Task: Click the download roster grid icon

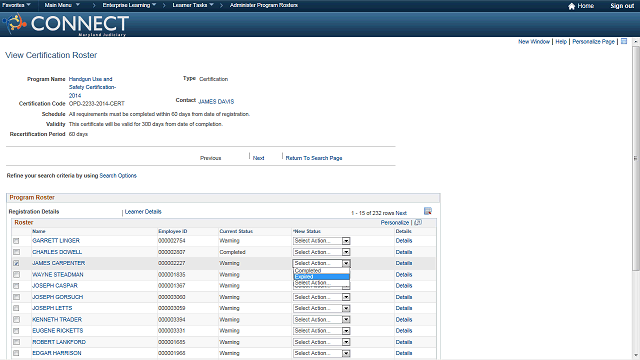Action: pos(428,211)
